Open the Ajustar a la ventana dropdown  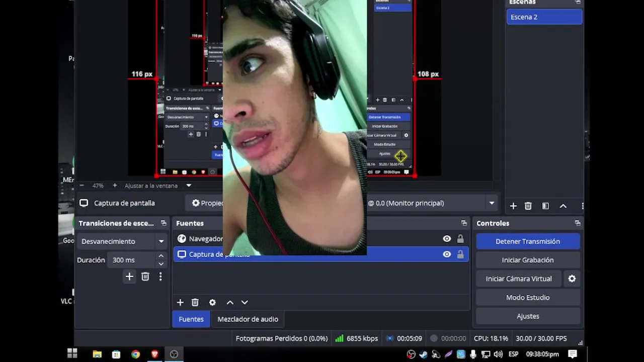[x=189, y=186]
